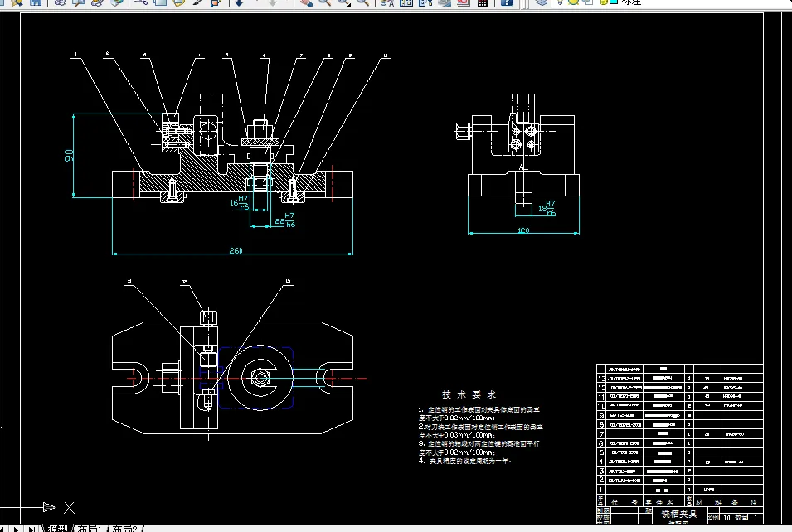
Task: Click the last-tab scroll arrow
Action: point(32,529)
